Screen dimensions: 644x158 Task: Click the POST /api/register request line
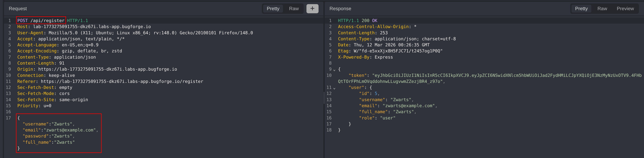coord(41,21)
